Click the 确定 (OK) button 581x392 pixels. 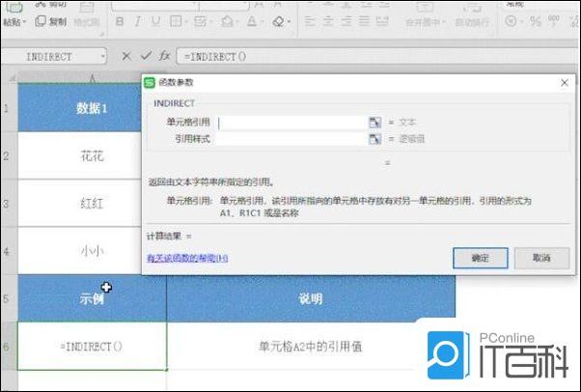click(481, 258)
